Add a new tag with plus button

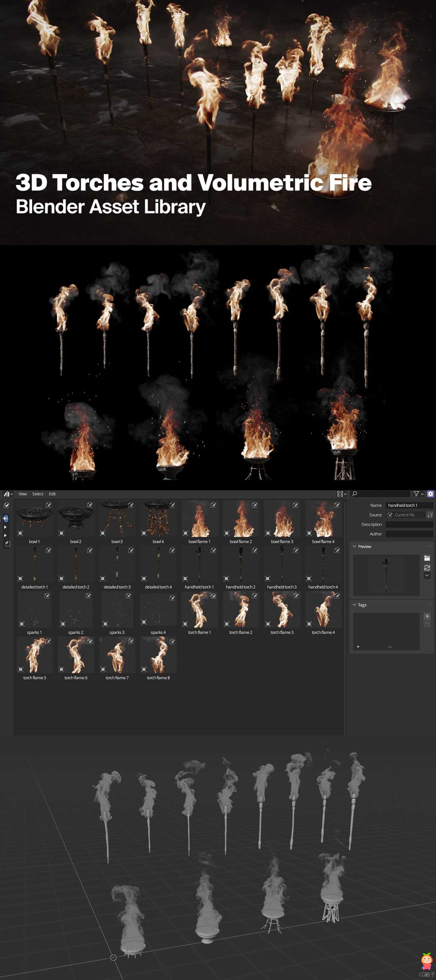point(427,616)
